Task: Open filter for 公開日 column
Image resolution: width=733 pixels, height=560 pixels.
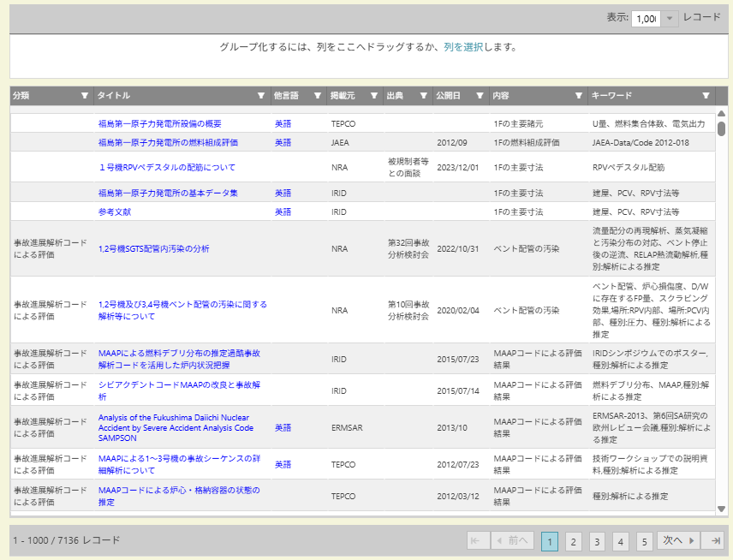Action: (x=480, y=95)
